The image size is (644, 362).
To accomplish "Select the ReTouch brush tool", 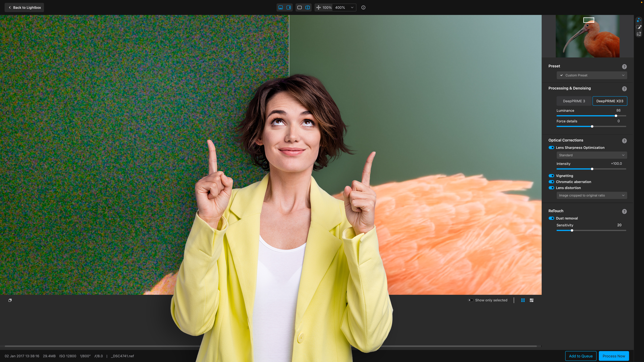I will click(639, 27).
